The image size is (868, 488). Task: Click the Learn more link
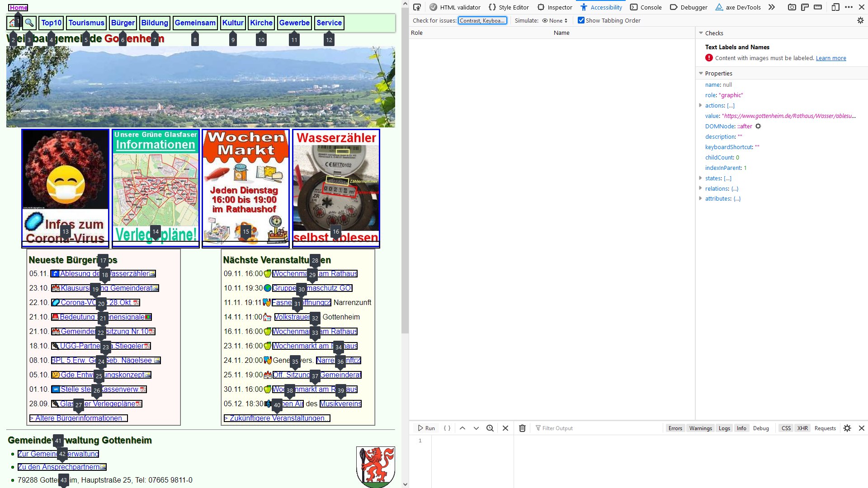[830, 58]
